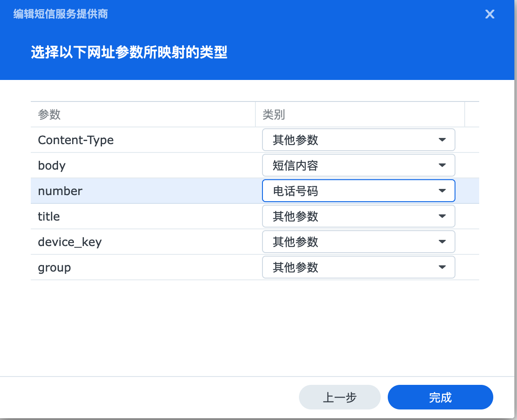Click the 类别 column header

360,114
